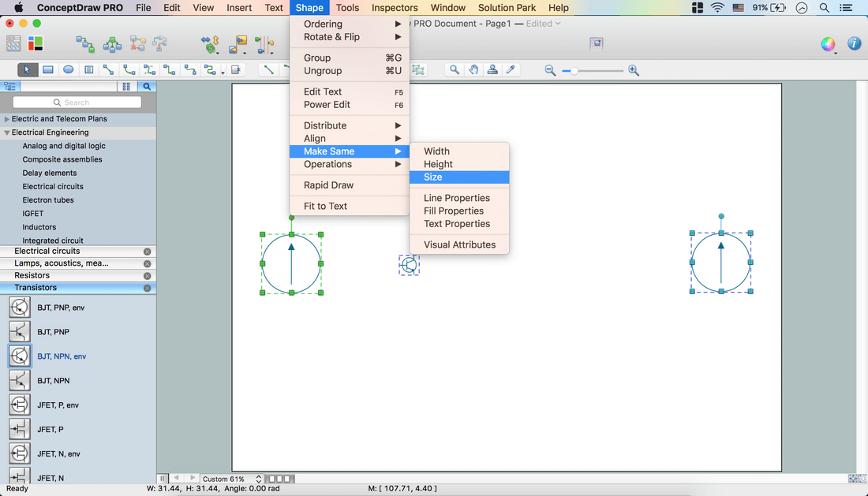Click the zoom in magnifier icon
868x496 pixels.
point(634,71)
